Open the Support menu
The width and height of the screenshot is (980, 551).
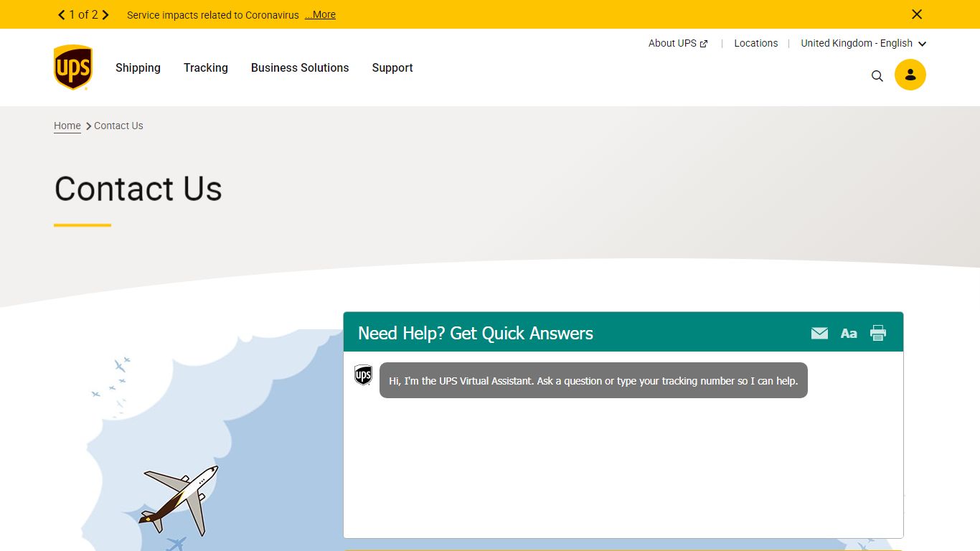(x=392, y=67)
